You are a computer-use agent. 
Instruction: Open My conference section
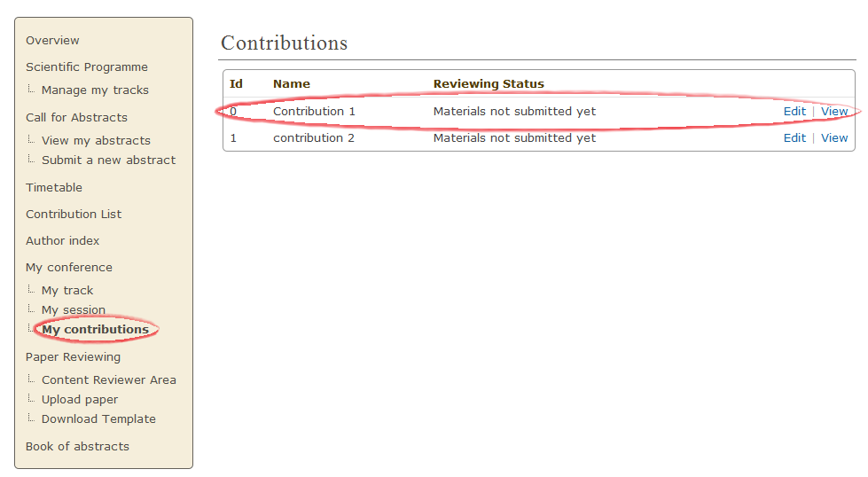click(69, 267)
